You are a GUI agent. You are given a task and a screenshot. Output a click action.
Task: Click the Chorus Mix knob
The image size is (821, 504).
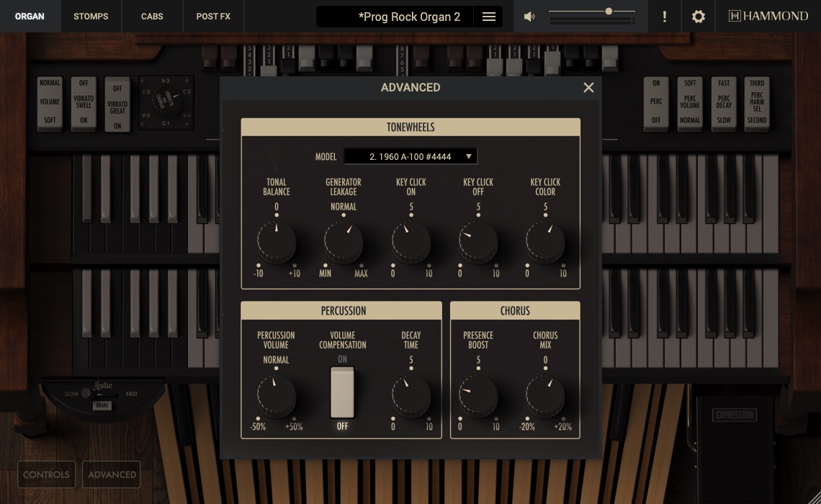pos(545,396)
